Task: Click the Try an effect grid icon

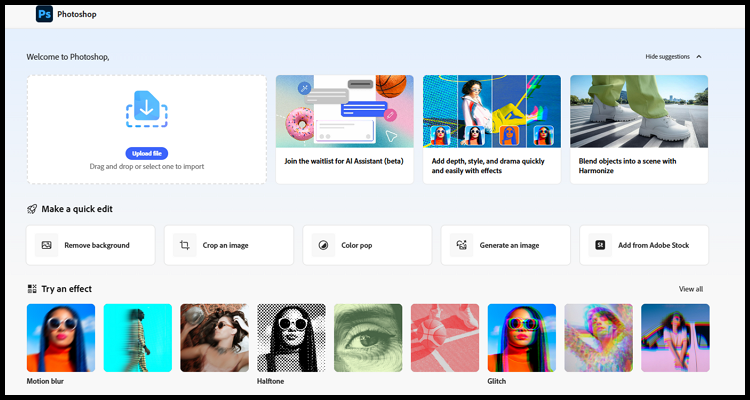Action: [x=33, y=289]
